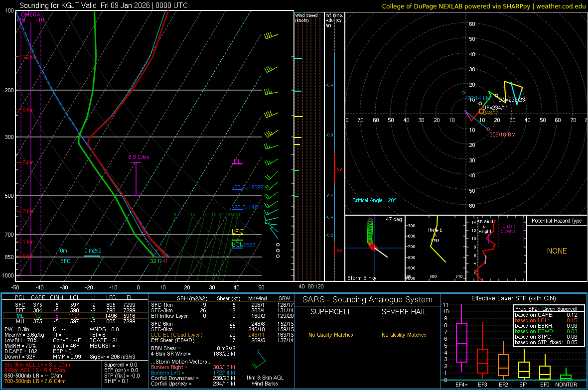588x390 pixels.
Task: Click the Wind Speed (knots) panel header
Action: pos(306,17)
